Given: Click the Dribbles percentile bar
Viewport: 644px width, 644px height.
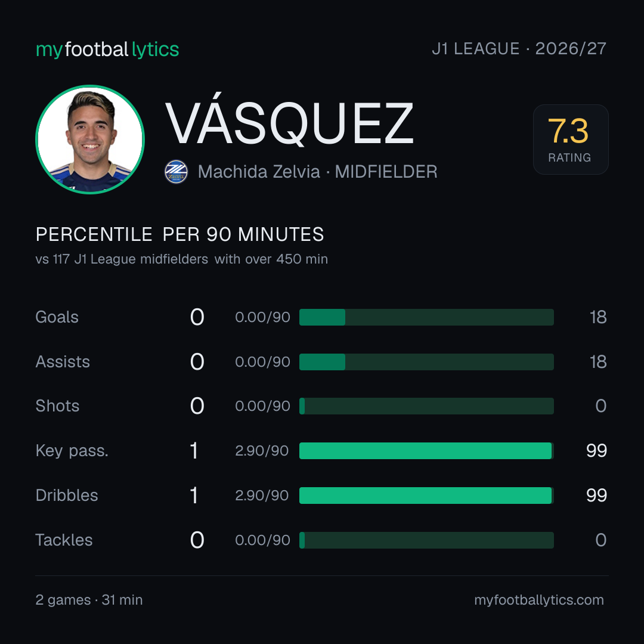Looking at the screenshot, I should [x=426, y=496].
